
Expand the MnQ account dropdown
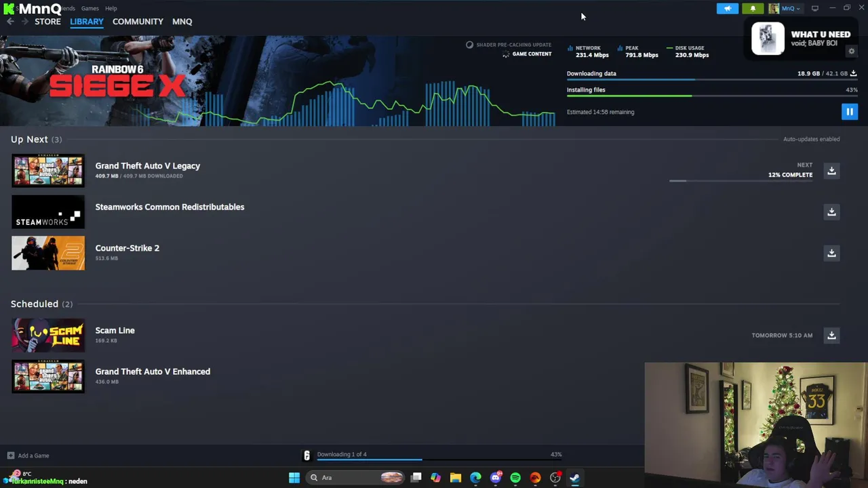point(791,8)
